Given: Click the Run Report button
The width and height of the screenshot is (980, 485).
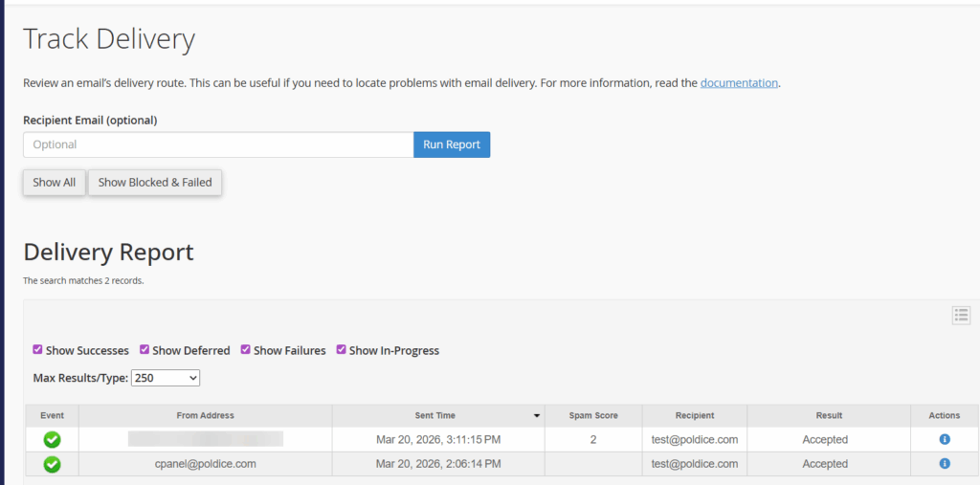Looking at the screenshot, I should click(452, 144).
